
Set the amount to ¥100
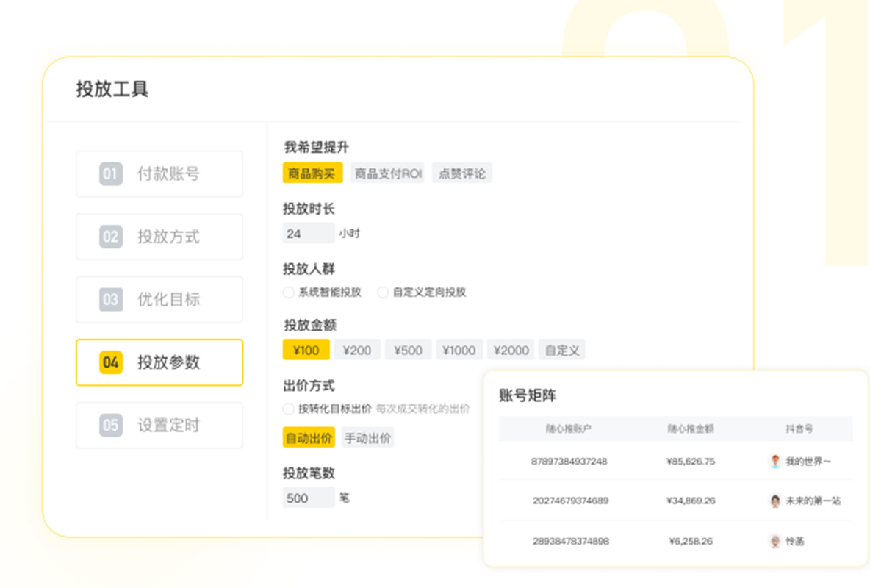pyautogui.click(x=306, y=350)
